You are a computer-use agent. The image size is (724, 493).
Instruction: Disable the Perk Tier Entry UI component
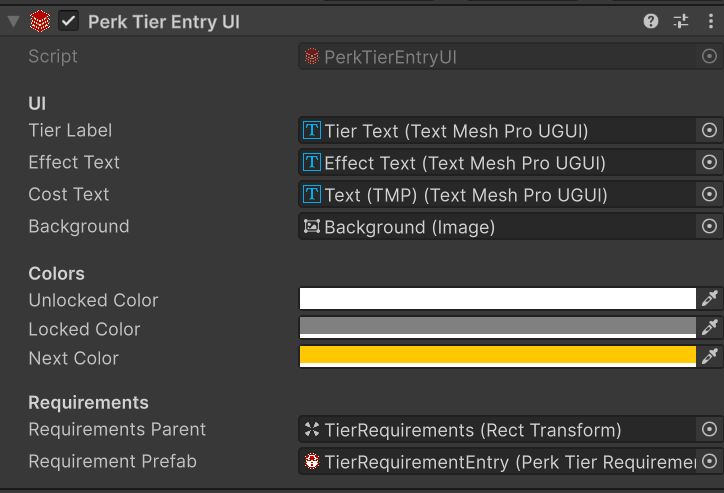pos(69,21)
